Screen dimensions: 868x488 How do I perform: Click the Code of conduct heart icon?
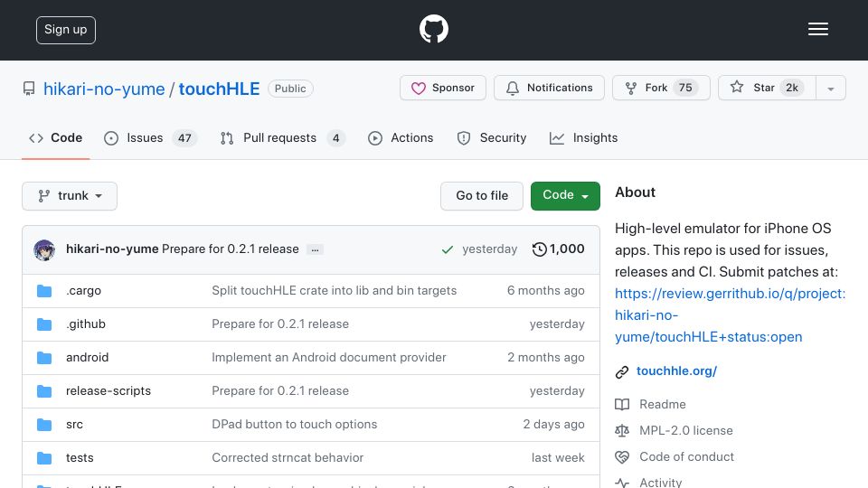pos(622,456)
